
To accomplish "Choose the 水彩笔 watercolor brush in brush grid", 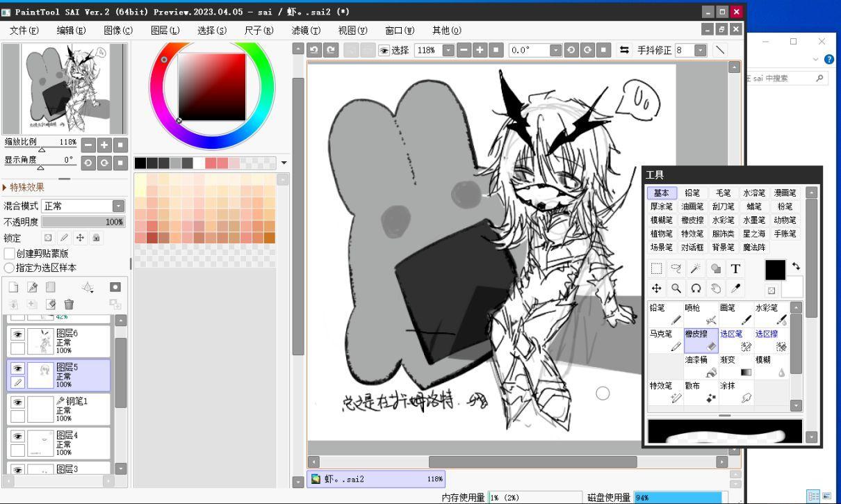I will coord(771,314).
